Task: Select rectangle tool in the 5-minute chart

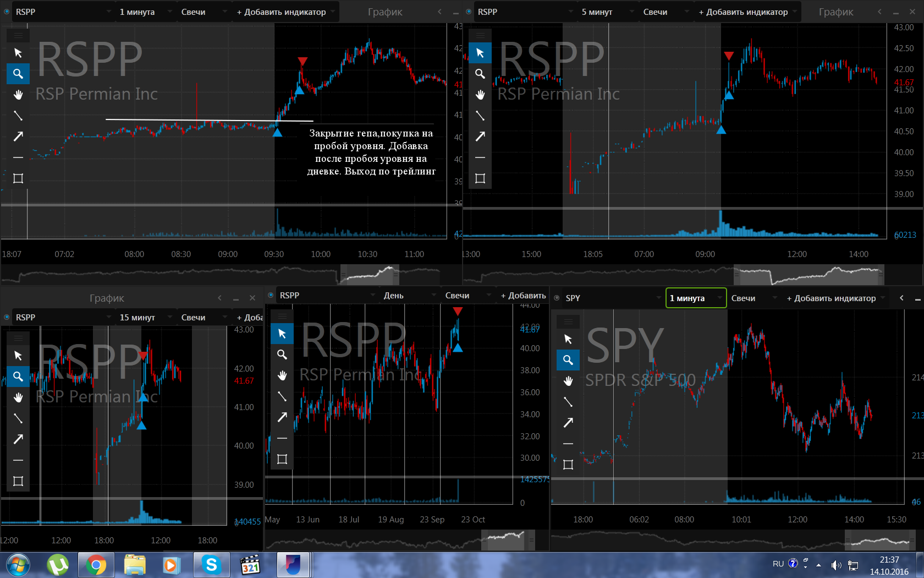Action: [x=480, y=178]
